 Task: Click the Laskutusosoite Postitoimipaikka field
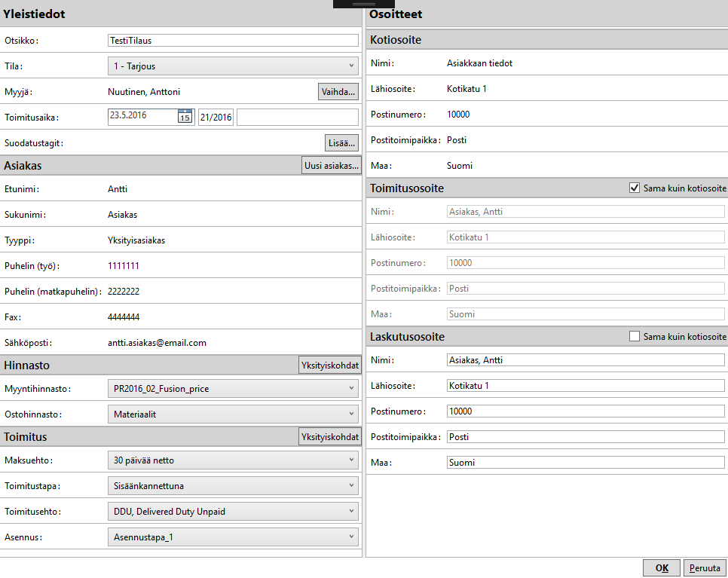coord(586,437)
